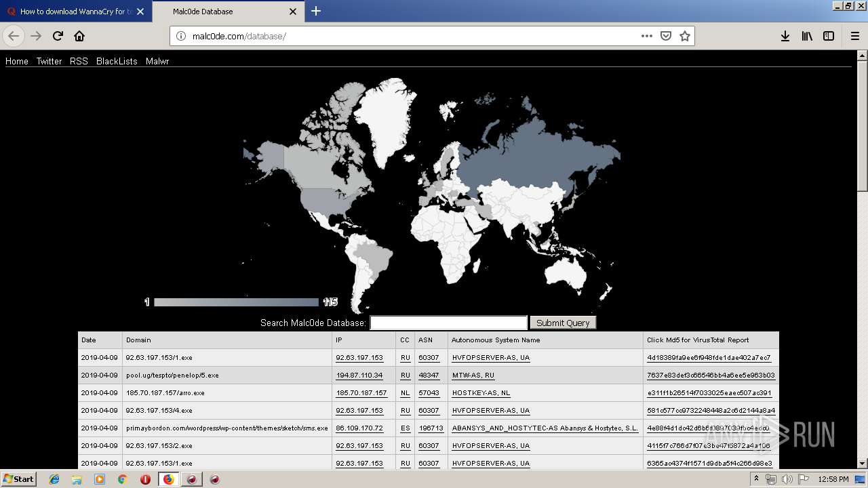Bookmark this page with the star icon
The width and height of the screenshot is (868, 488).
[685, 36]
